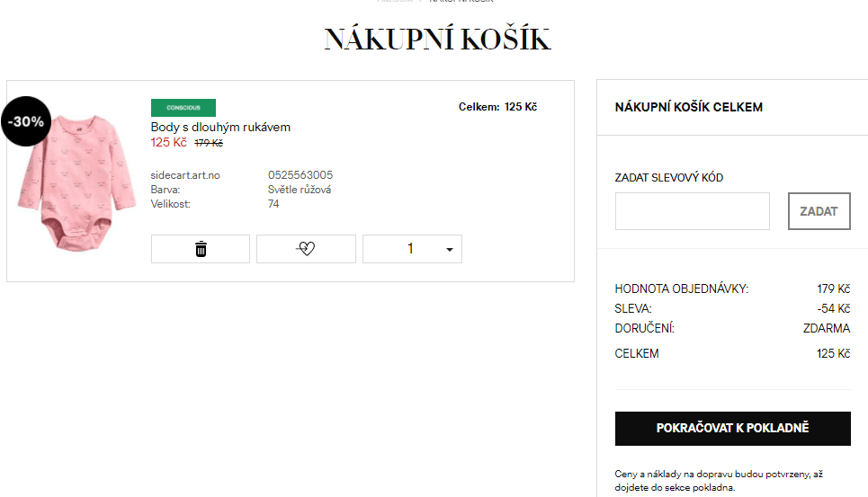The width and height of the screenshot is (868, 497).
Task: Click the green Conscious badge
Action: point(183,107)
